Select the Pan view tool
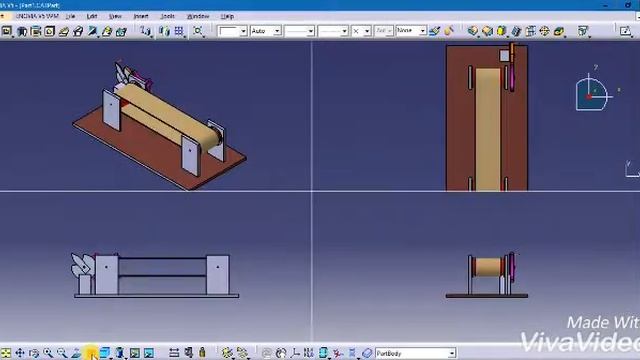The image size is (640, 360). point(20,353)
